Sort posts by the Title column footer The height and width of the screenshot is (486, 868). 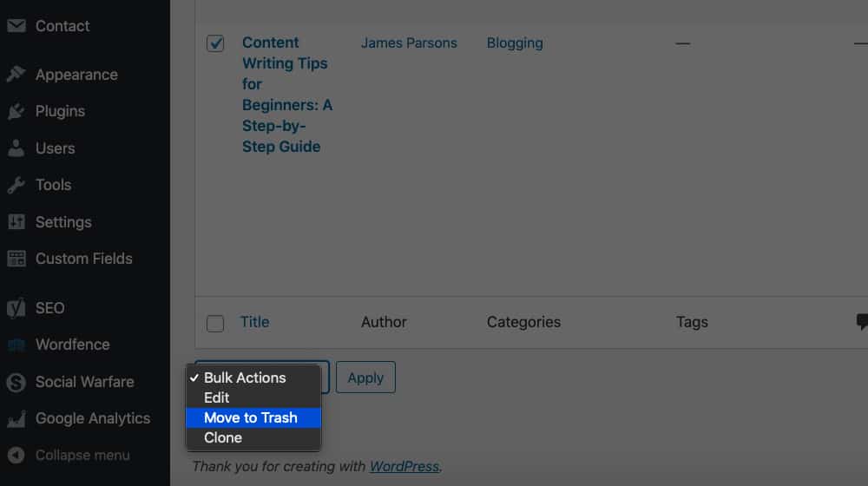(254, 322)
